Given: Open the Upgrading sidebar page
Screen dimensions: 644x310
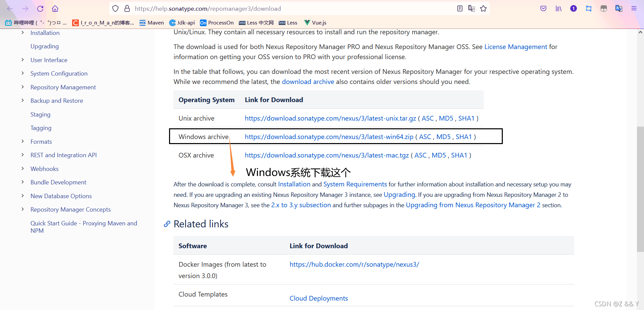Looking at the screenshot, I should [x=45, y=46].
